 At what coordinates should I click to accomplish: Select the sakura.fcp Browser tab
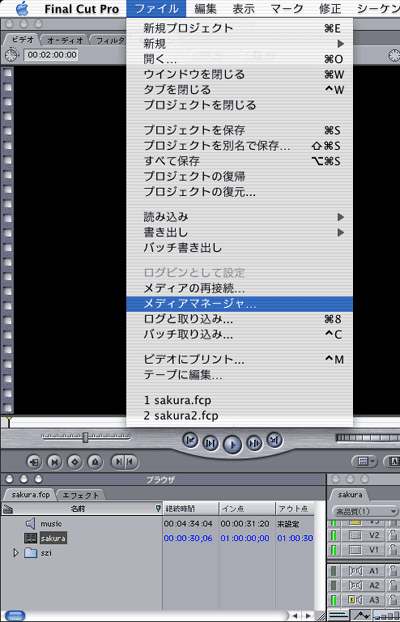click(x=31, y=495)
